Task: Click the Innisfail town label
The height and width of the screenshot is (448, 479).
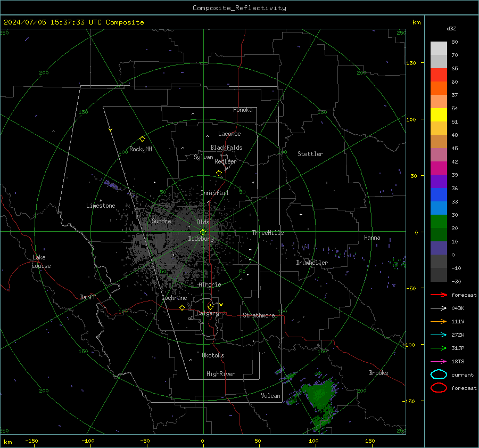Action: [214, 193]
